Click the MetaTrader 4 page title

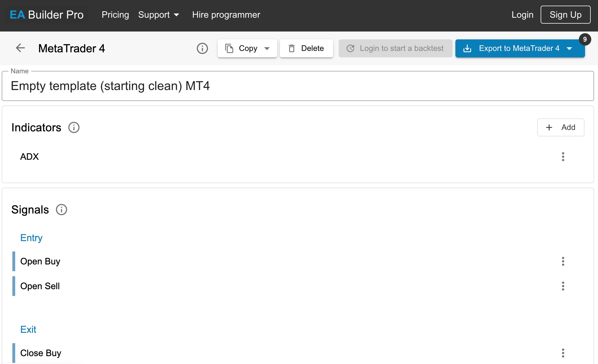point(71,48)
